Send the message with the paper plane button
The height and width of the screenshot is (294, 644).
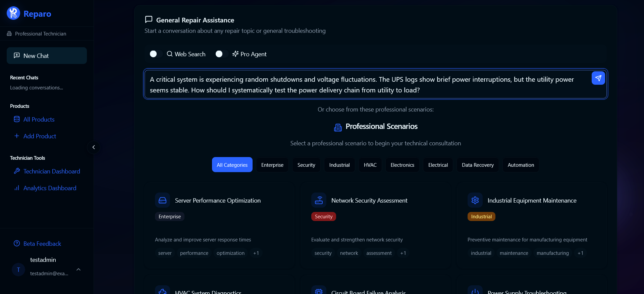point(598,78)
